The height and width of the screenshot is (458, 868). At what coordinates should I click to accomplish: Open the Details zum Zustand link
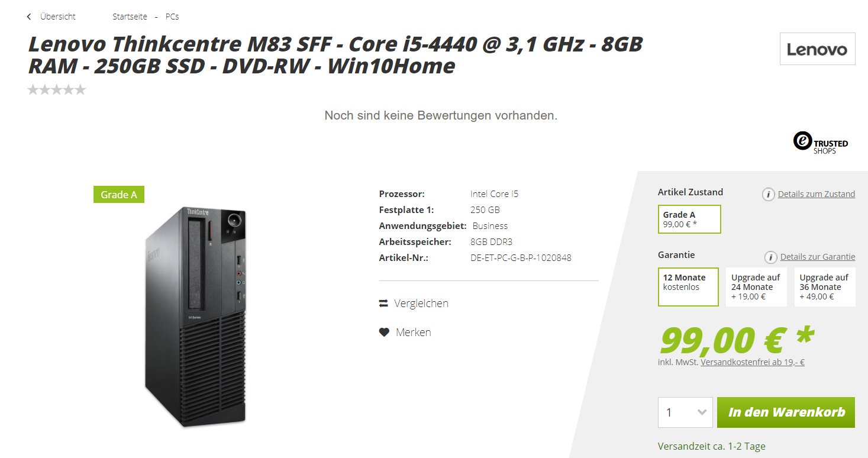[816, 194]
